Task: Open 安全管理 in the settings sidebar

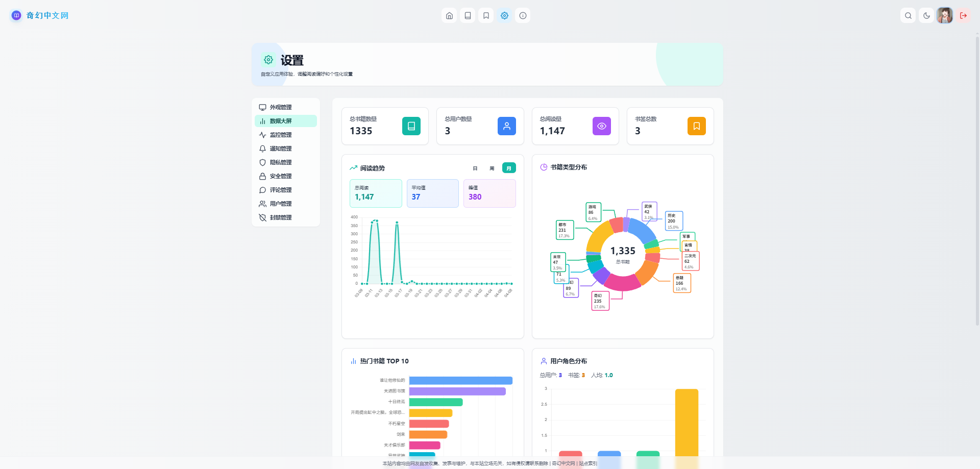Action: point(286,176)
